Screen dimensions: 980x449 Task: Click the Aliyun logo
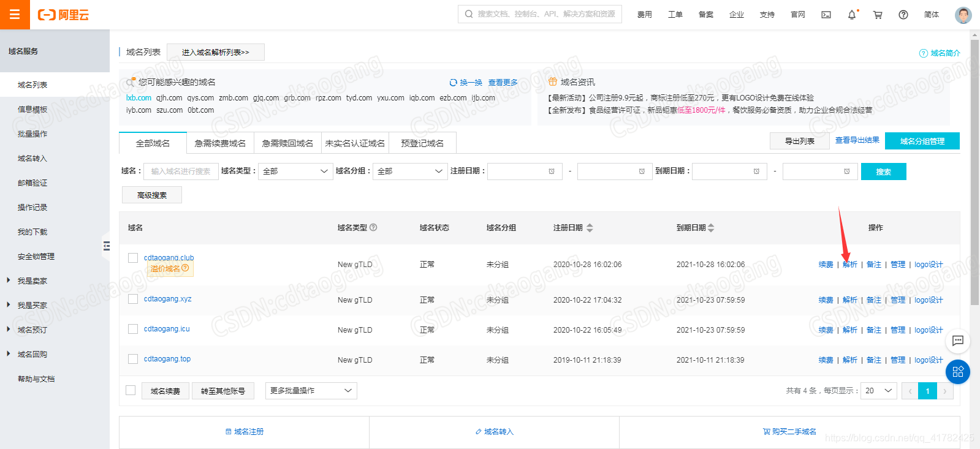(63, 15)
